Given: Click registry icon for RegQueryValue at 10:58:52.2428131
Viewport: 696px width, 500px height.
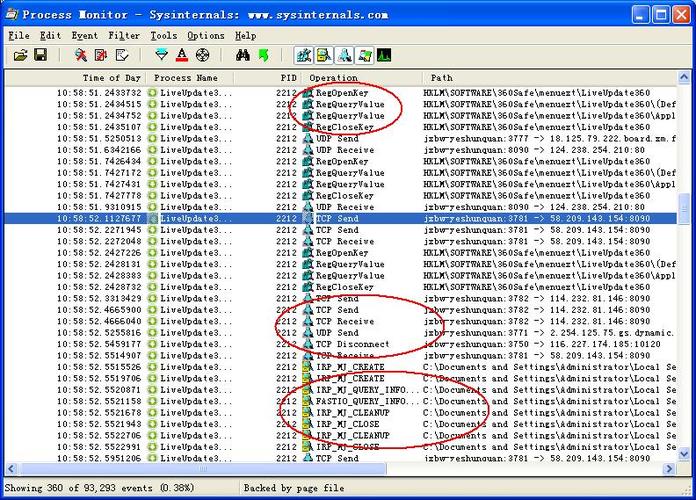Looking at the screenshot, I should [308, 264].
